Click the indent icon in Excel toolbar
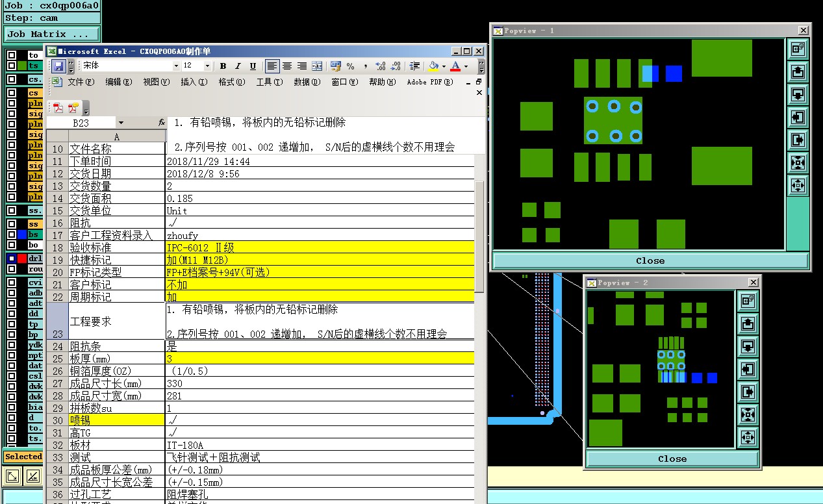The height and width of the screenshot is (504, 823). pos(414,66)
